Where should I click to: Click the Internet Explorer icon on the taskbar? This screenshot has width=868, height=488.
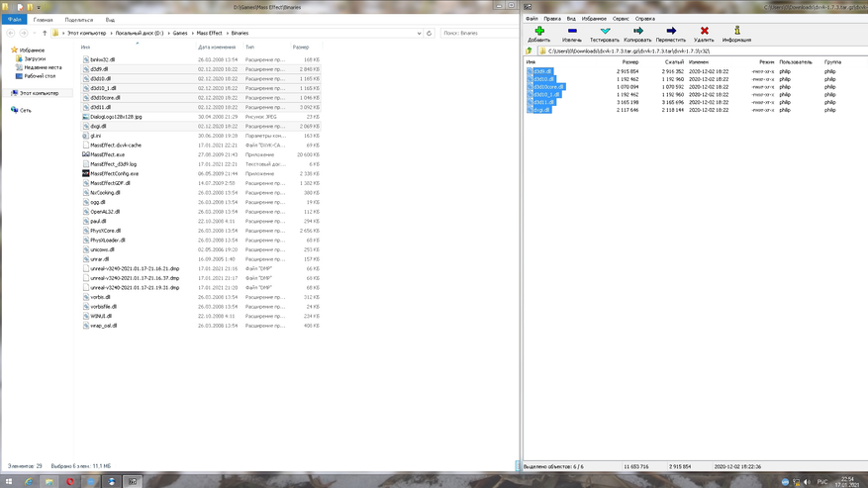29,481
